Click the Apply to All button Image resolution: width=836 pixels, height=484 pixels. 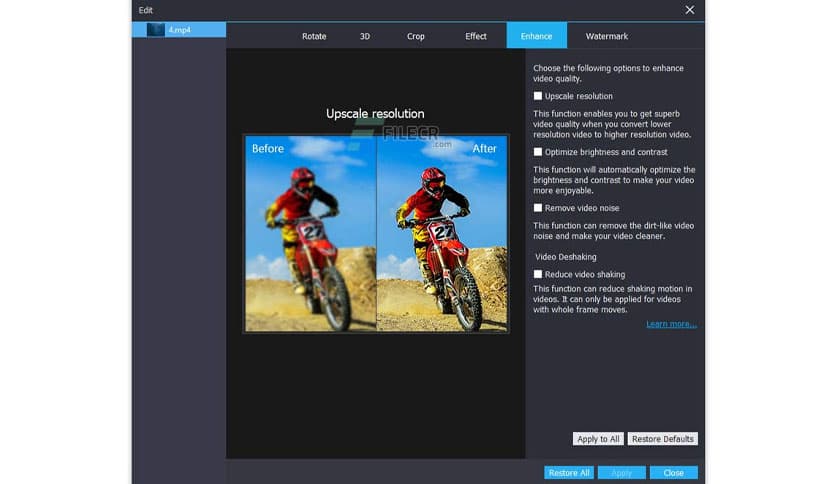pyautogui.click(x=598, y=439)
